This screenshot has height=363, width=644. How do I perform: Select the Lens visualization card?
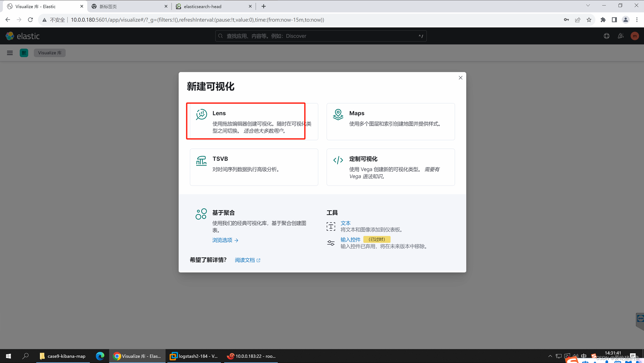tap(254, 122)
